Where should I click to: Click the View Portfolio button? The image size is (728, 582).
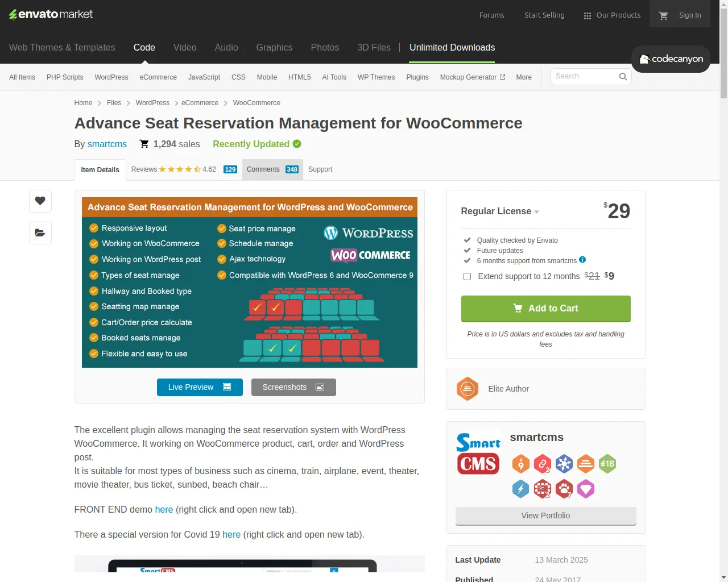[545, 516]
